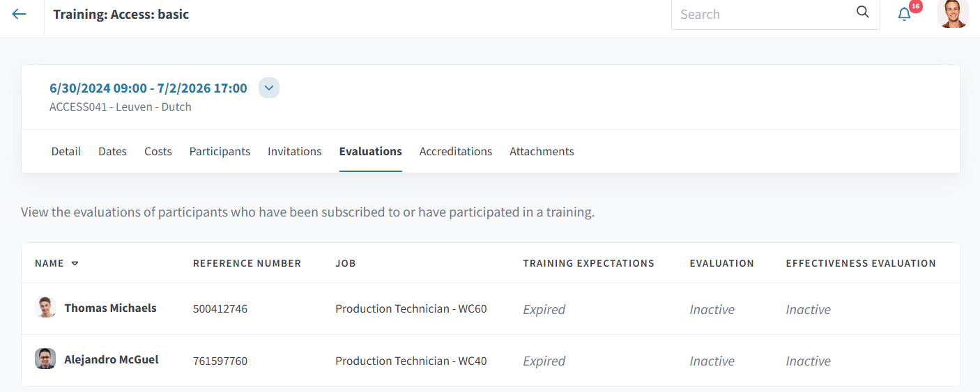Open Alejandro McGuel participant name

click(112, 360)
